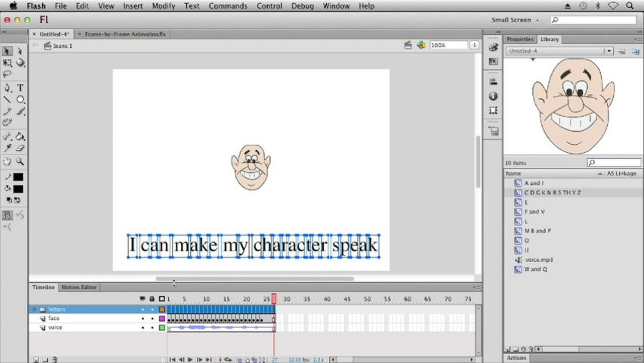This screenshot has width=644, height=363.
Task: Open the Actions panel
Action: [x=516, y=358]
